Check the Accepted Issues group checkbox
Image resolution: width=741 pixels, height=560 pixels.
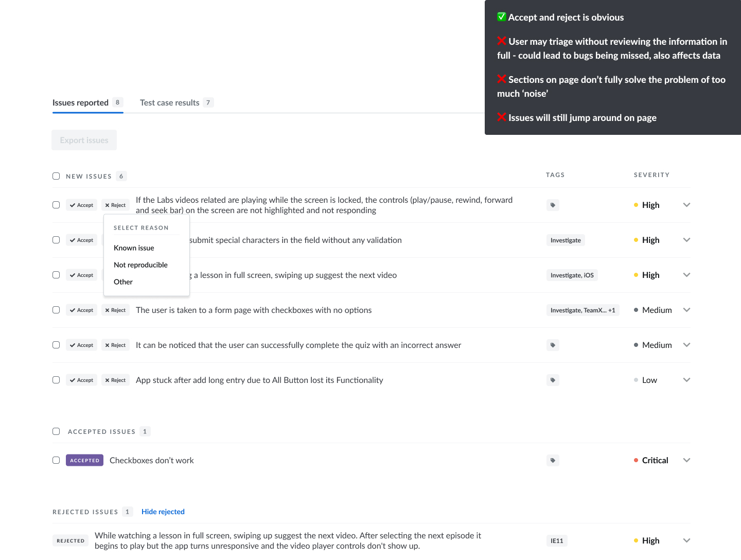[56, 432]
